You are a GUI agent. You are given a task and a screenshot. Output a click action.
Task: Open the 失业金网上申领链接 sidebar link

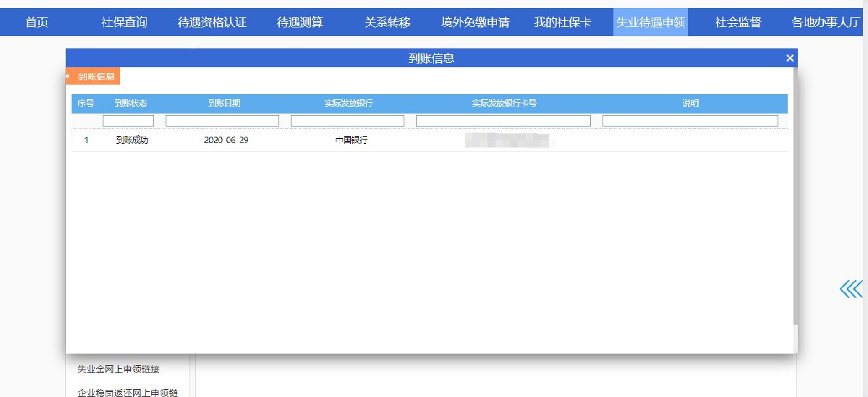point(119,370)
